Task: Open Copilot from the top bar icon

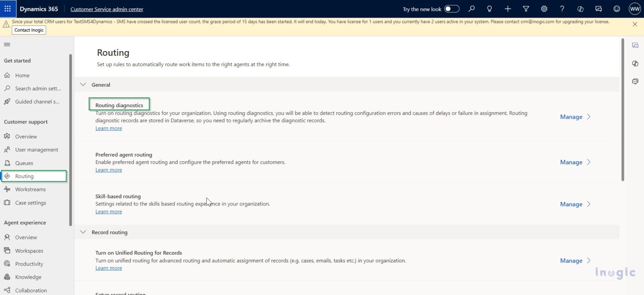Action: (580, 8)
